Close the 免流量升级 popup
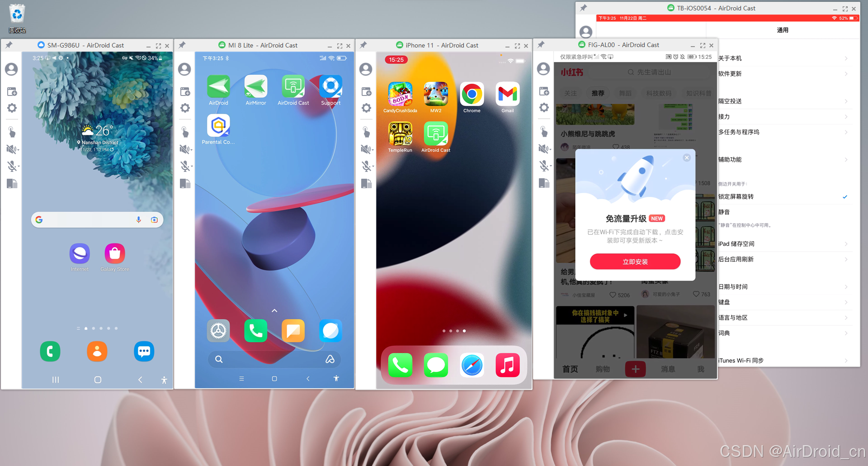This screenshot has width=868, height=466. click(x=687, y=157)
